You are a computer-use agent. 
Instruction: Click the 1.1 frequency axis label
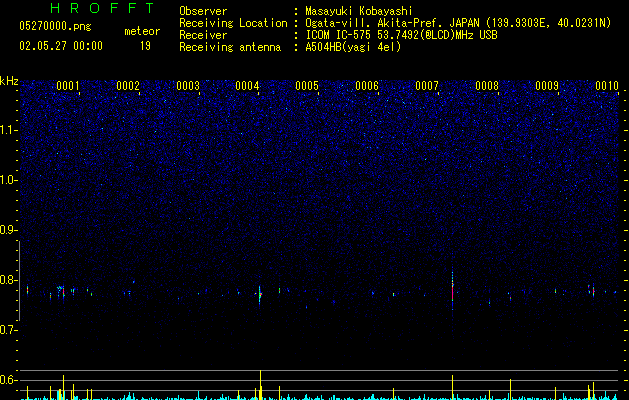tap(9, 130)
